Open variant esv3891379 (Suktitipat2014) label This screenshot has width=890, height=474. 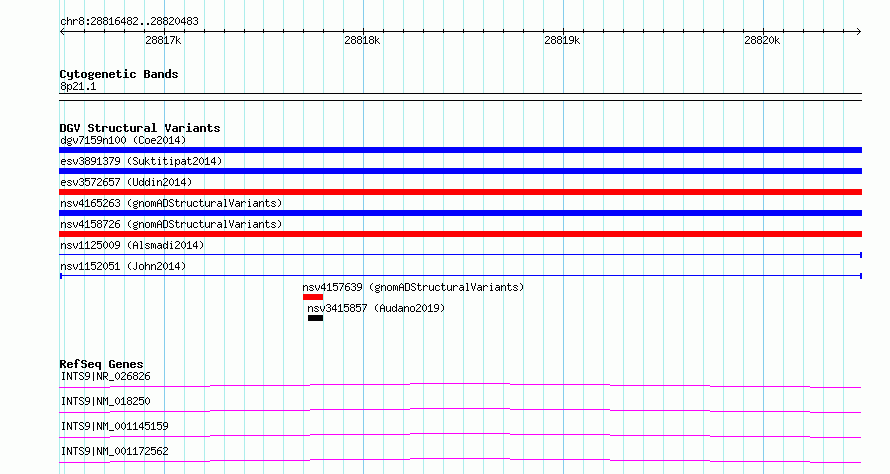tap(141, 161)
